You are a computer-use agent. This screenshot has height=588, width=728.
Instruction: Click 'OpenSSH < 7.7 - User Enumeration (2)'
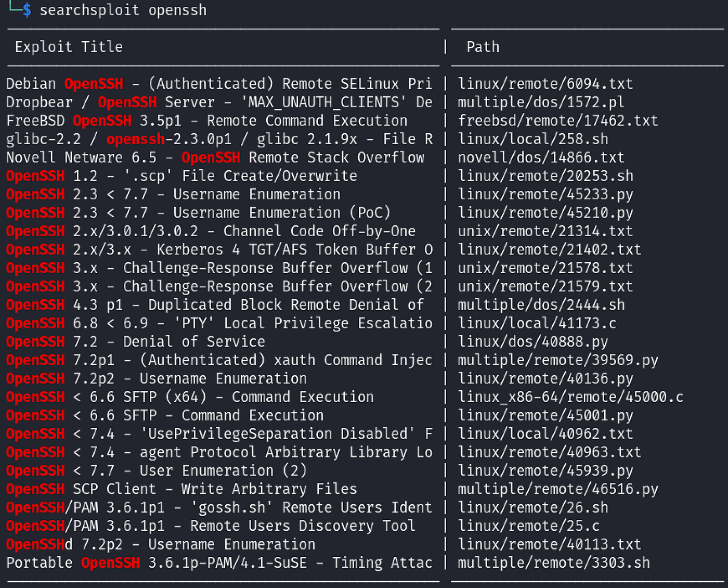[x=157, y=470]
